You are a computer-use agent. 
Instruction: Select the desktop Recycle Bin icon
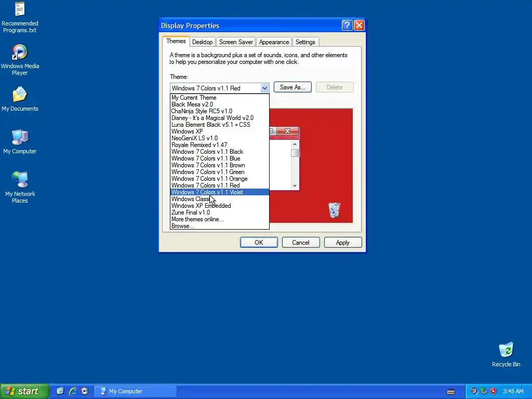pos(506,354)
